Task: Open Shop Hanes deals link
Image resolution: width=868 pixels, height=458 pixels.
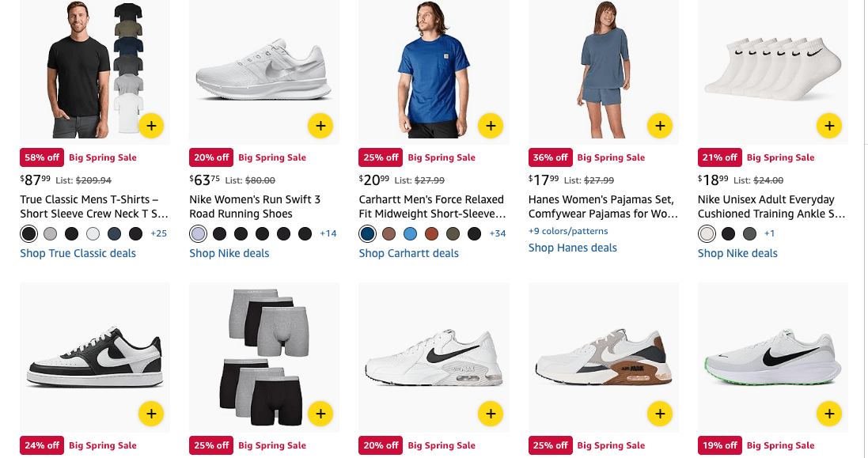Action: tap(572, 248)
